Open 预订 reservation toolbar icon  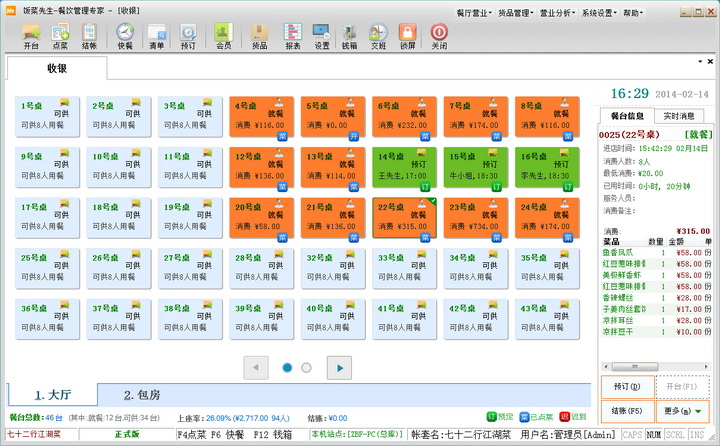(188, 36)
